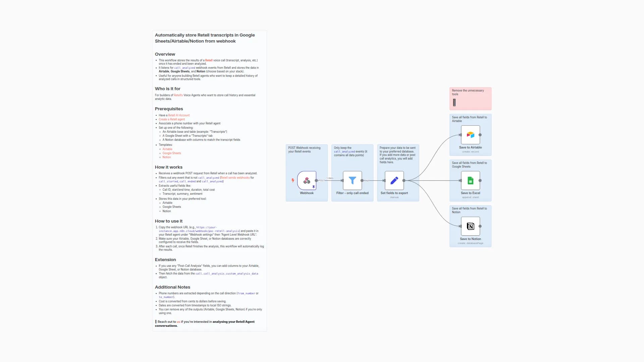Click the 'How to use it' heading
This screenshot has height=362, width=644.
(x=168, y=221)
